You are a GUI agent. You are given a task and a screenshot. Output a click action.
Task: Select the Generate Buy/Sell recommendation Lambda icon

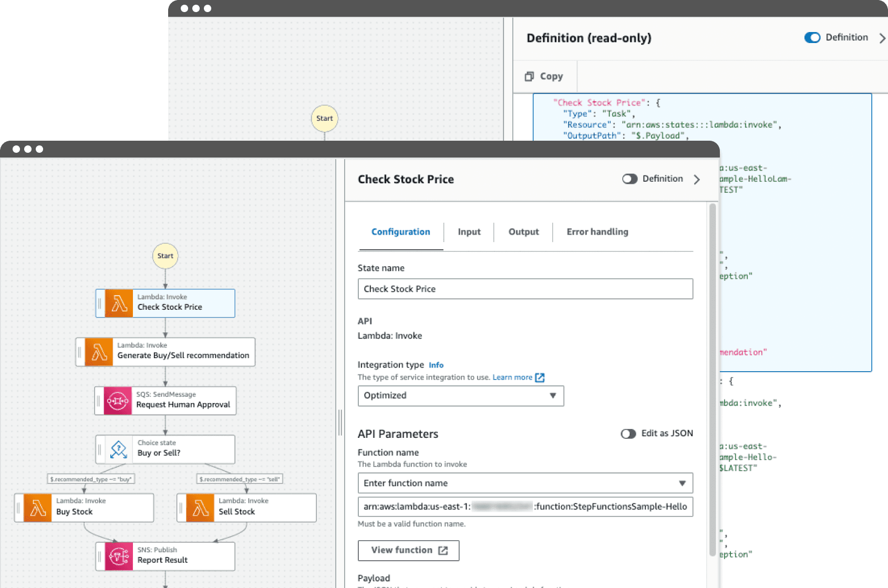(99, 352)
